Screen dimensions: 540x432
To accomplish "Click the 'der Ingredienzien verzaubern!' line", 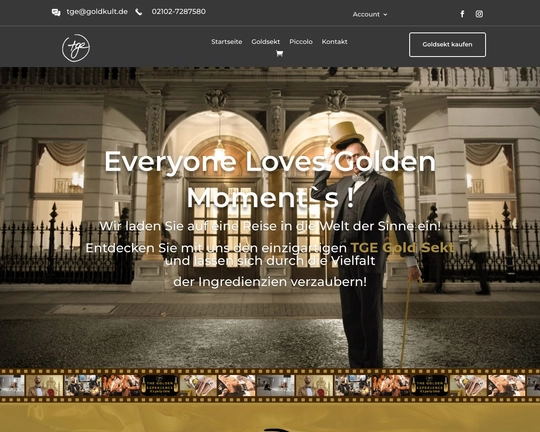I will 270,282.
